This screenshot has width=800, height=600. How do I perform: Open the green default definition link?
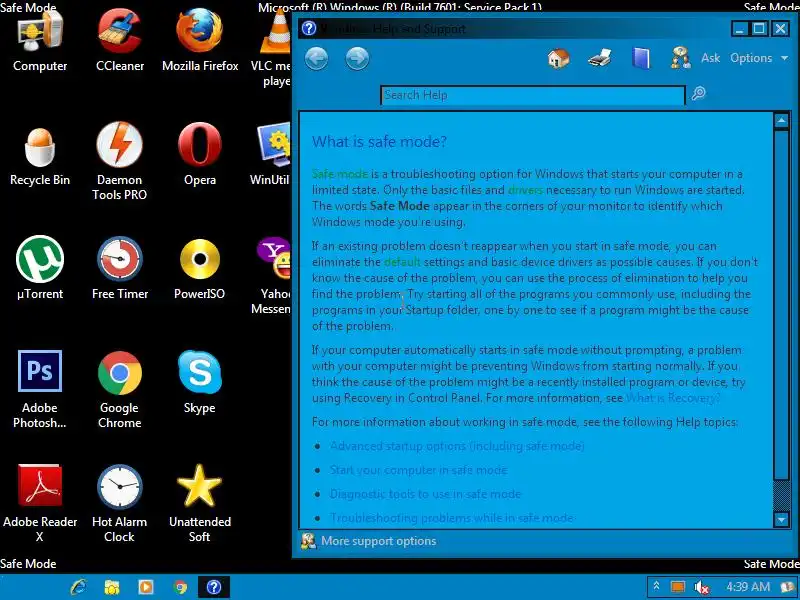pos(402,262)
